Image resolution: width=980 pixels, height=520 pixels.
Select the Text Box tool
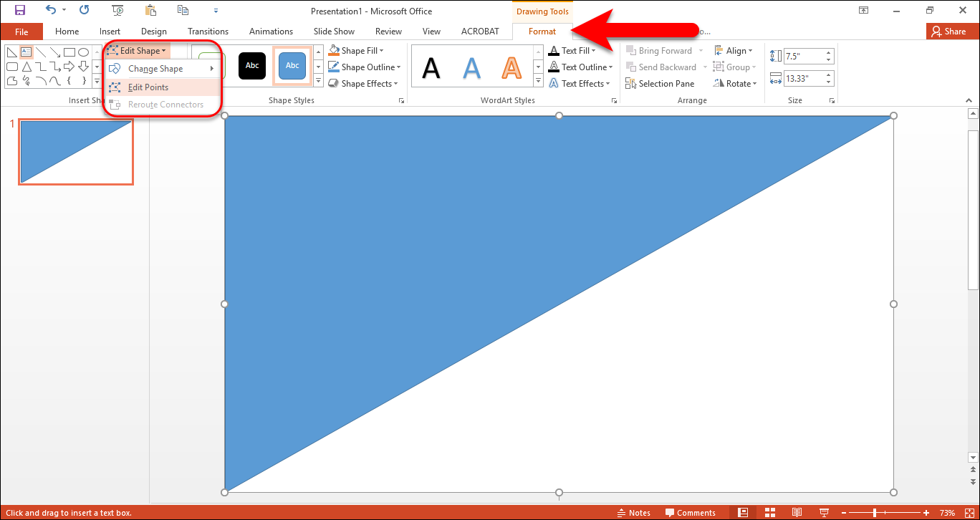point(27,52)
